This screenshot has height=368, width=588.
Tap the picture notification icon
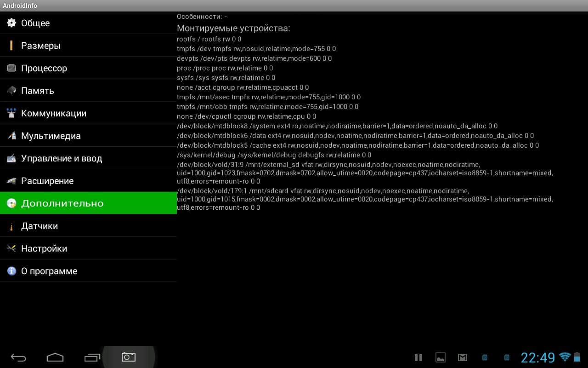coord(441,357)
